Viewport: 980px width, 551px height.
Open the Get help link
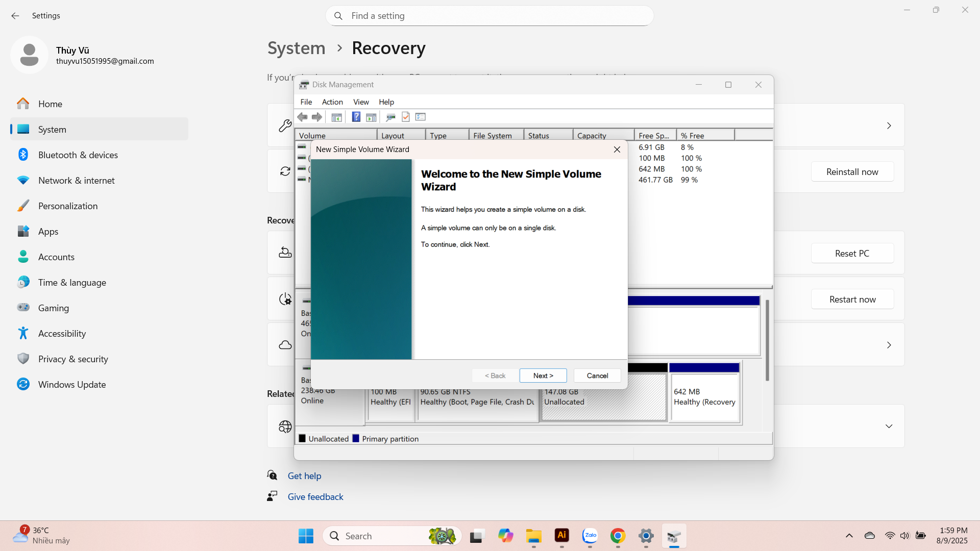pos(304,475)
